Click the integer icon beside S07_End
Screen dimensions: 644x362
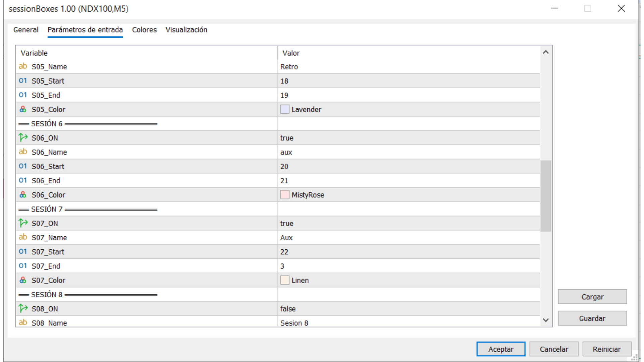[x=23, y=266]
